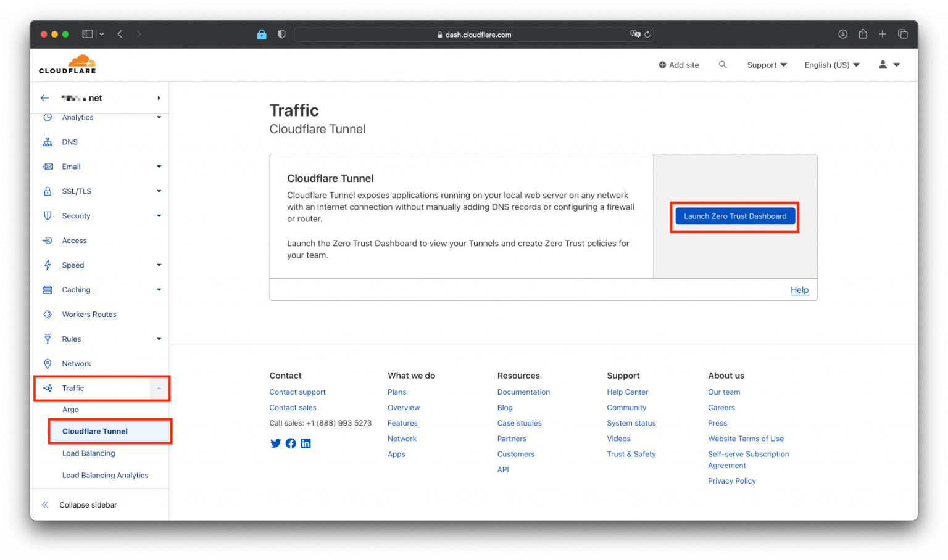Open the Support menu

click(767, 64)
